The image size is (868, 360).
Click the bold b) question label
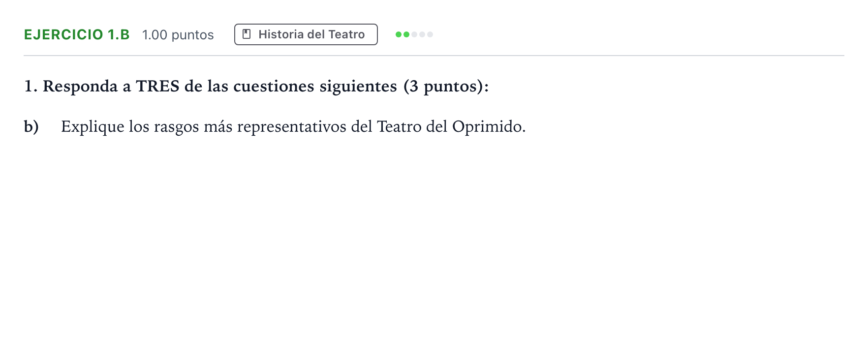(31, 127)
